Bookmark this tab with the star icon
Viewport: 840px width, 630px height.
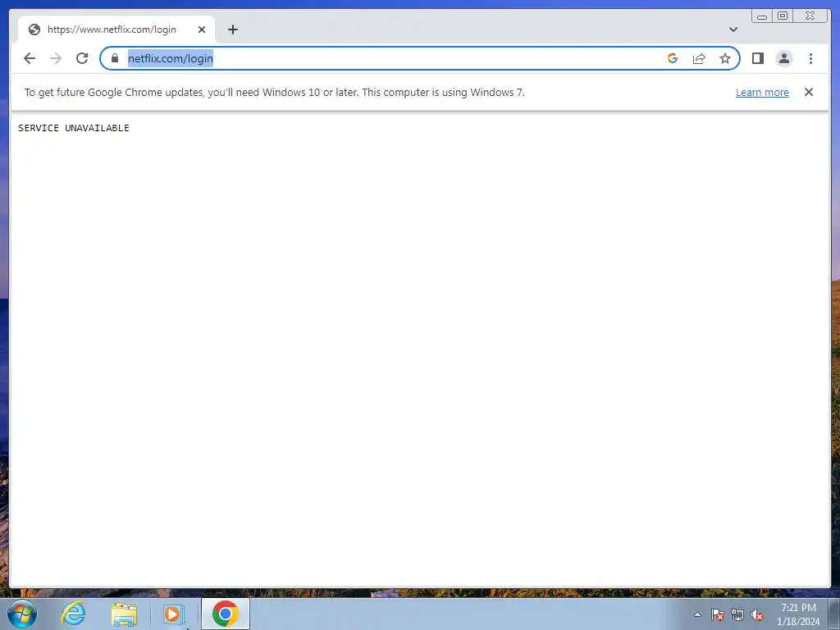pyautogui.click(x=725, y=58)
